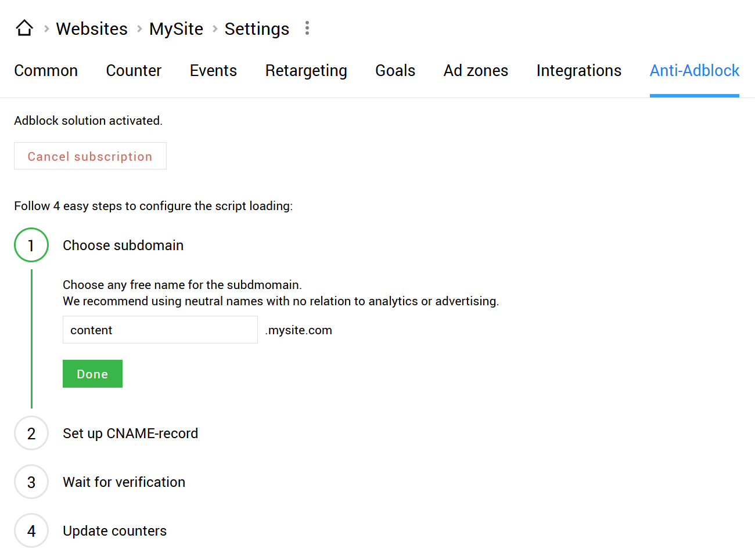Click the green step 1 circle
Screen dimensions: 755x560
tap(31, 245)
